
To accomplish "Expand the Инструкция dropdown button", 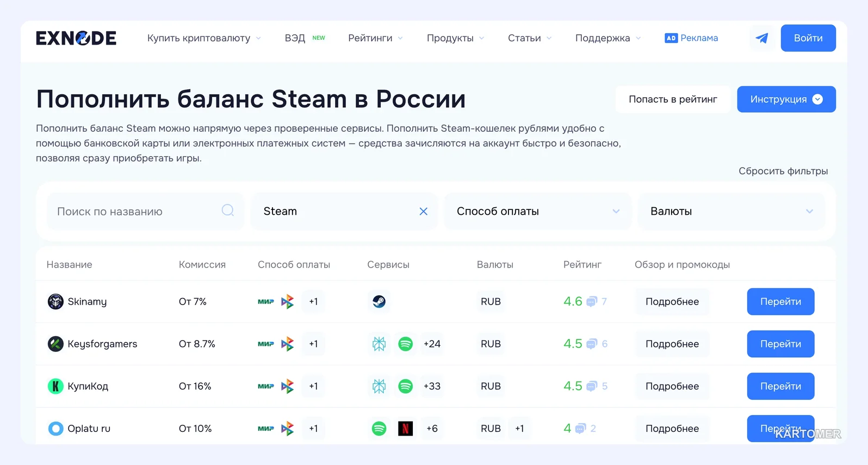I will tap(786, 100).
